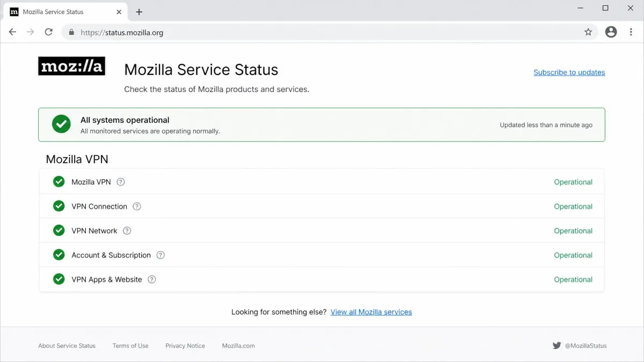Open About Service Status footer link

(x=67, y=346)
